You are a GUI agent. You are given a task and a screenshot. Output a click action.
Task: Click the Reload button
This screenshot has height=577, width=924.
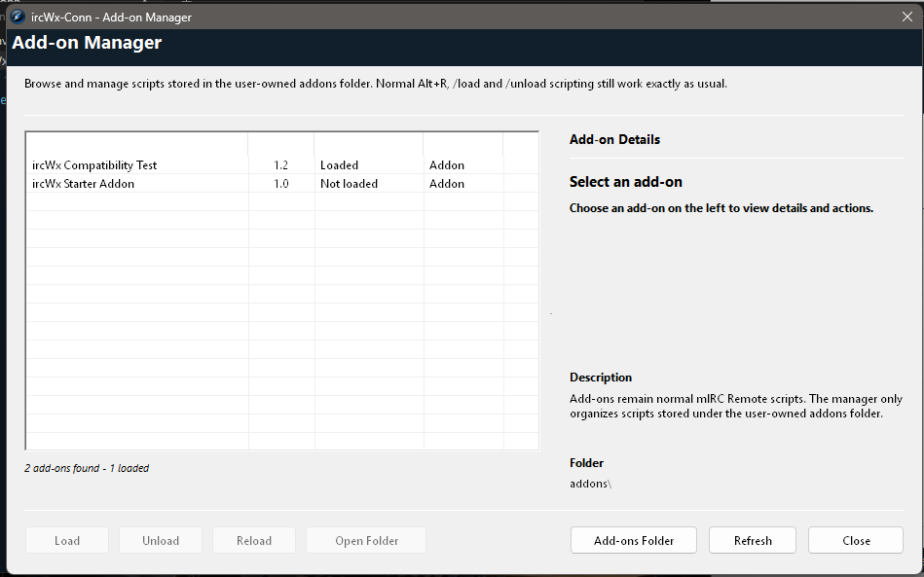254,540
